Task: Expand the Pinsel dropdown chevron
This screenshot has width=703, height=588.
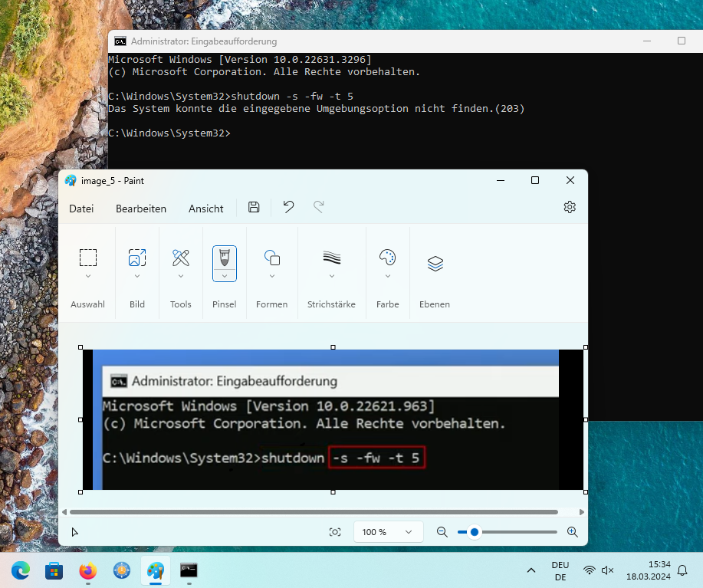Action: (x=225, y=276)
